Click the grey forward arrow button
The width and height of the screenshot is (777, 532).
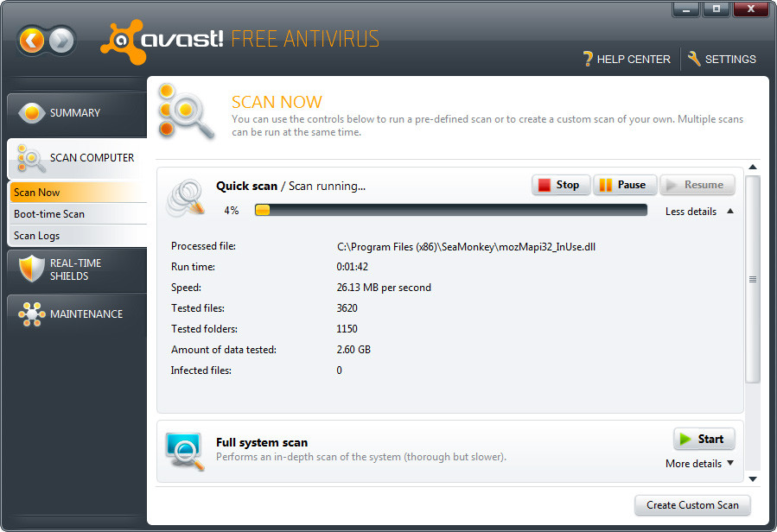62,41
